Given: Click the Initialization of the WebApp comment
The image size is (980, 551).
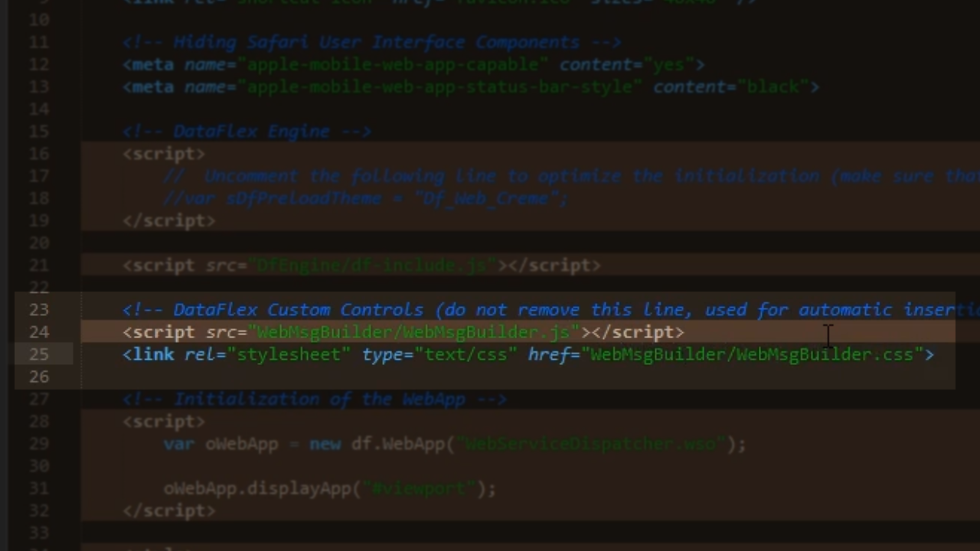Looking at the screenshot, I should [x=315, y=399].
